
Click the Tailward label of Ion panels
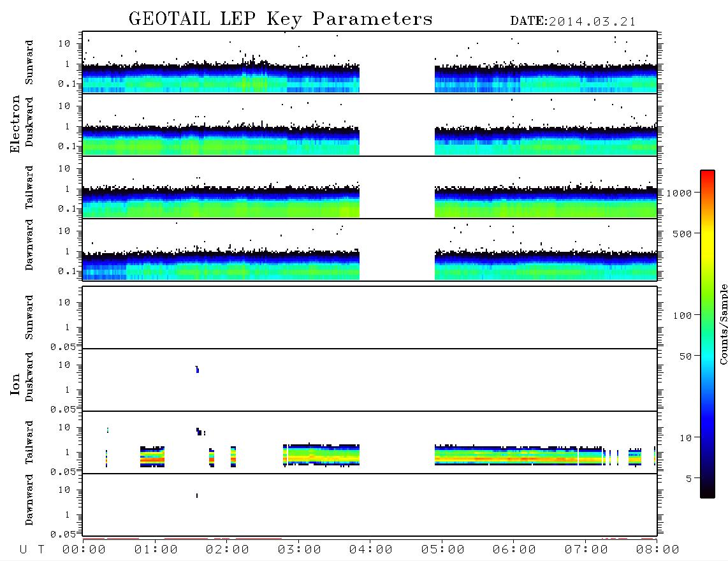(x=29, y=442)
